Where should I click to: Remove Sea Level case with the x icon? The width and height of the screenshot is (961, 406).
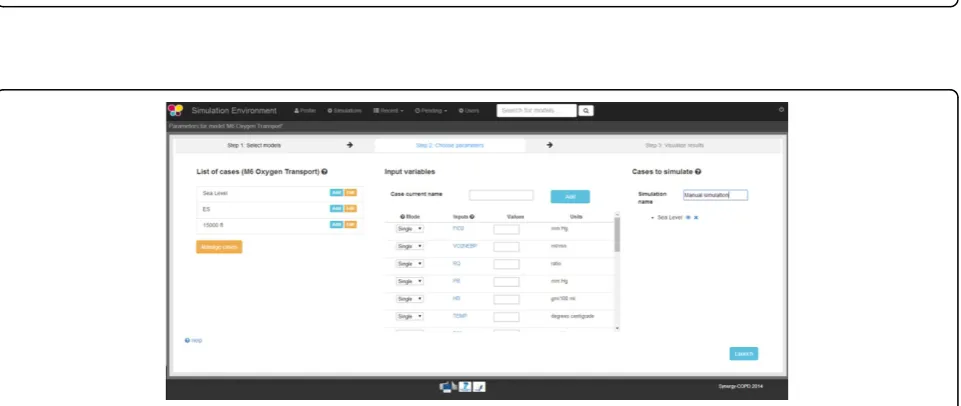[x=696, y=217]
